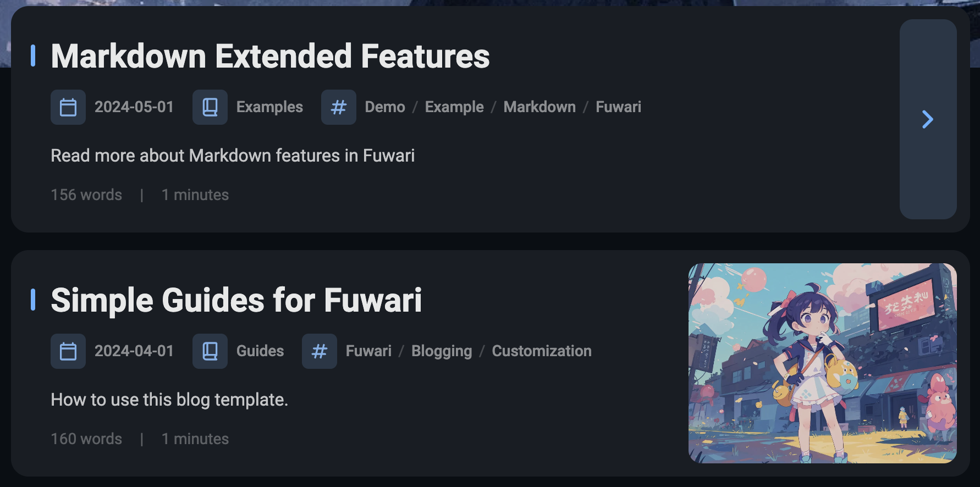This screenshot has width=980, height=487.
Task: Select the Guides category link
Action: (260, 351)
